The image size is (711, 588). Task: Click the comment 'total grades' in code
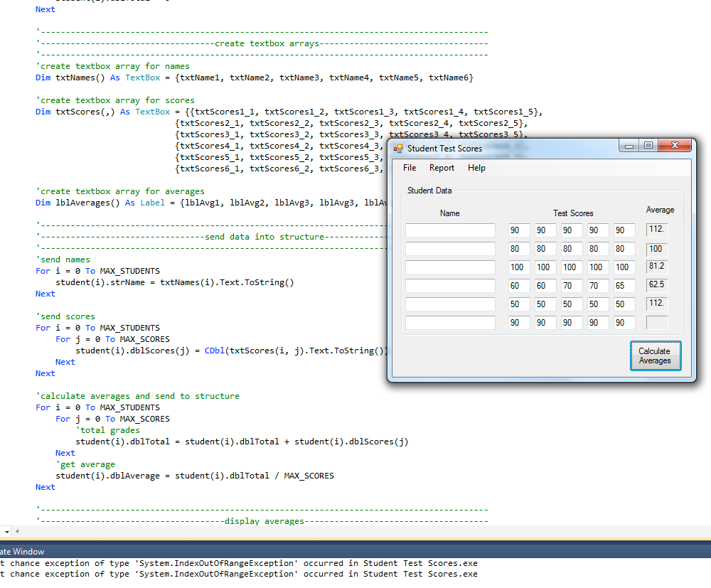tap(107, 430)
